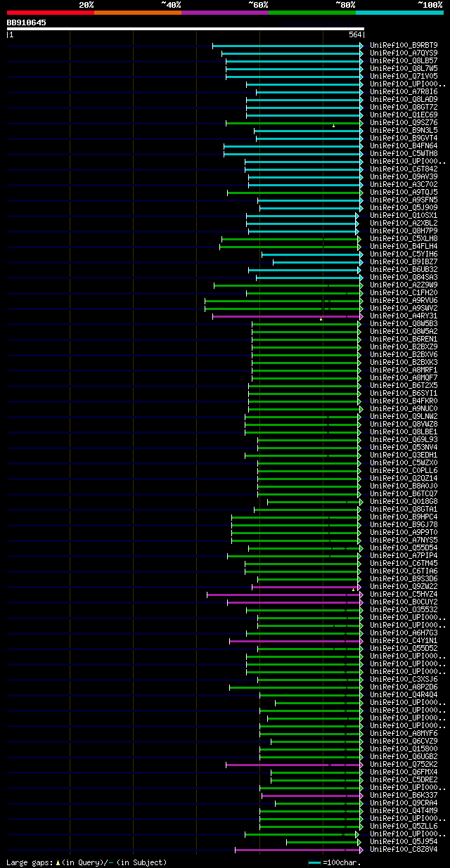This screenshot has width=450, height=868.
Task: Select hit UniRef100_Q84SA3
Action: coord(404,278)
